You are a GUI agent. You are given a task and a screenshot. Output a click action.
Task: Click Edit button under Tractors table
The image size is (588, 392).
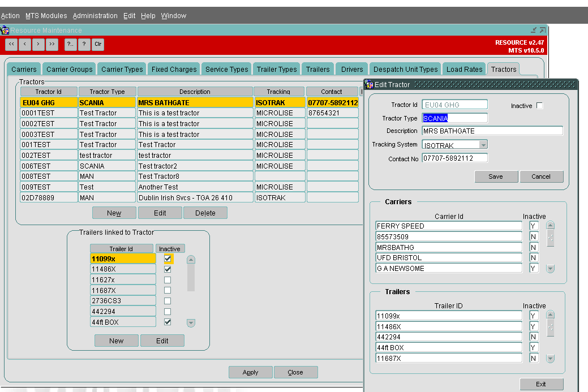pyautogui.click(x=160, y=213)
